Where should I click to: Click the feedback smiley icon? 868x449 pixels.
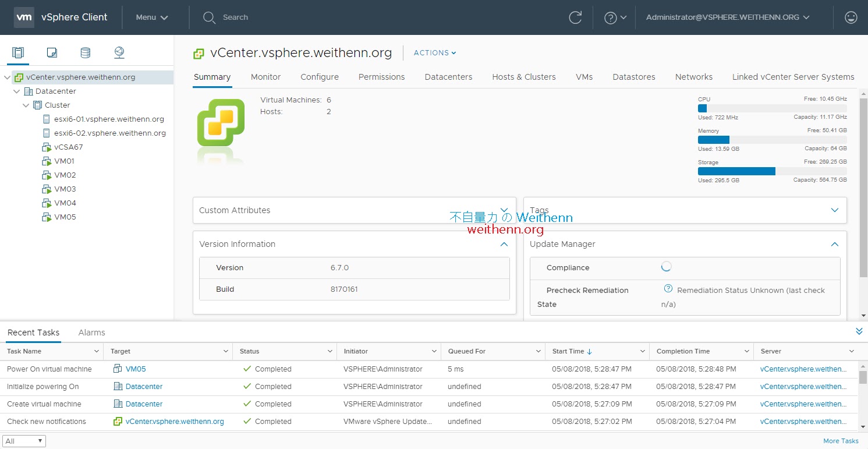[851, 17]
